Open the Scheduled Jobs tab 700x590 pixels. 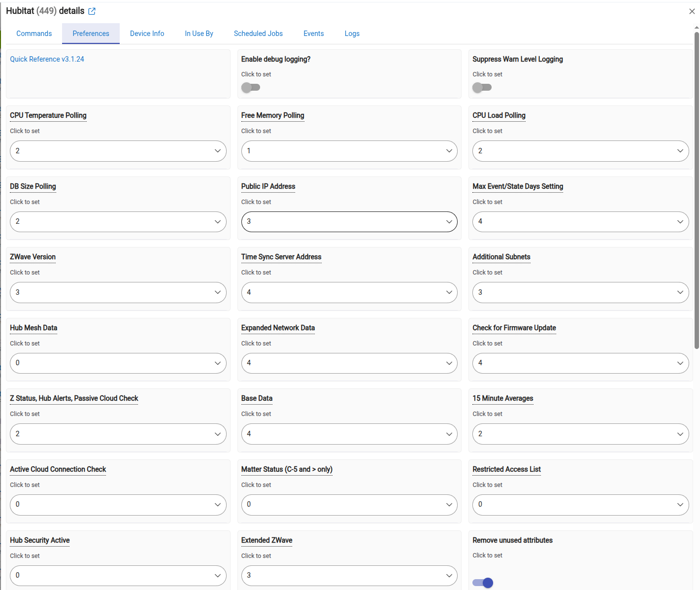point(258,34)
